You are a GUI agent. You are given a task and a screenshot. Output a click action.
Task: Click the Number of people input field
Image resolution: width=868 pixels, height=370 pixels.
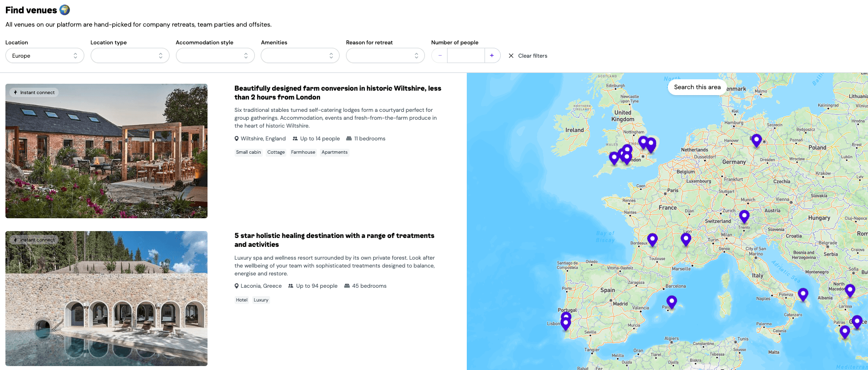(x=466, y=56)
